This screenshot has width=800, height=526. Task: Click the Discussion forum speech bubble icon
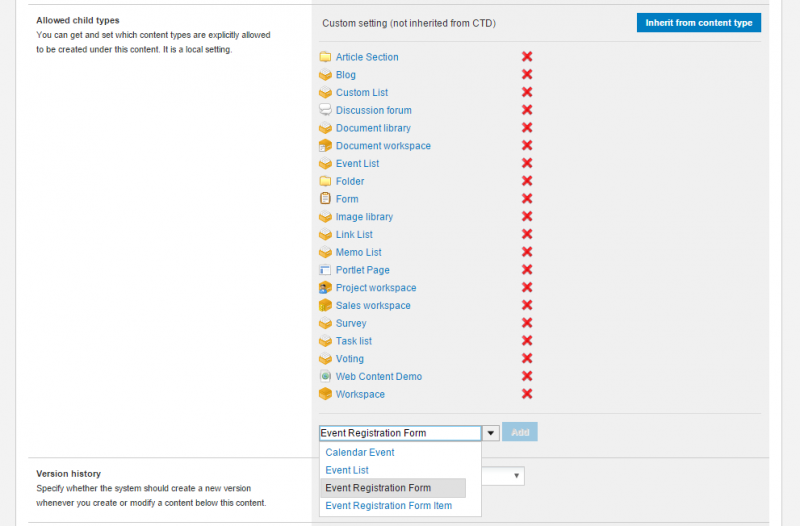click(x=325, y=110)
